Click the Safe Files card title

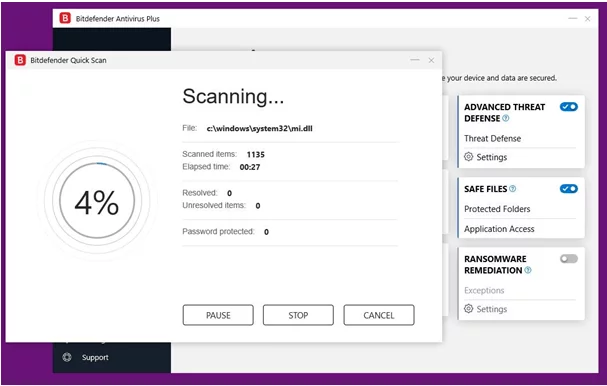coord(485,189)
